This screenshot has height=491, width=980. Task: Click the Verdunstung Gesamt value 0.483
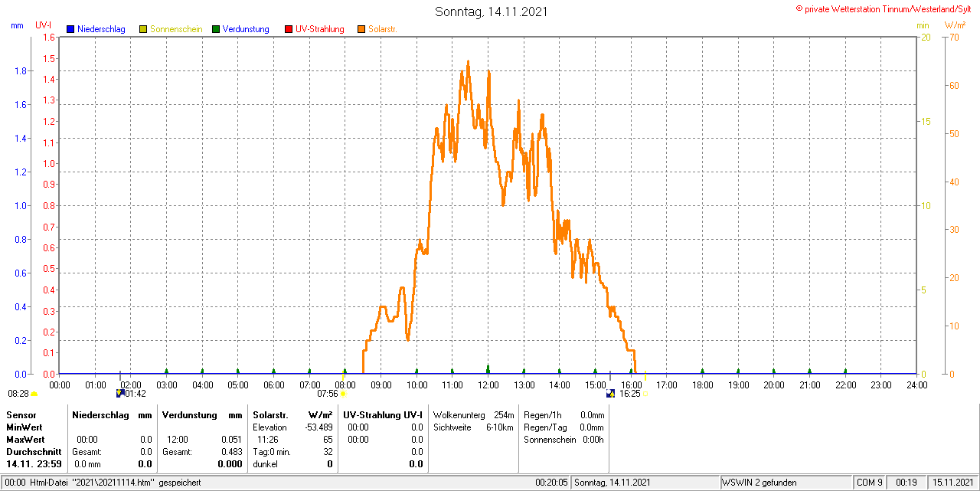[x=232, y=452]
